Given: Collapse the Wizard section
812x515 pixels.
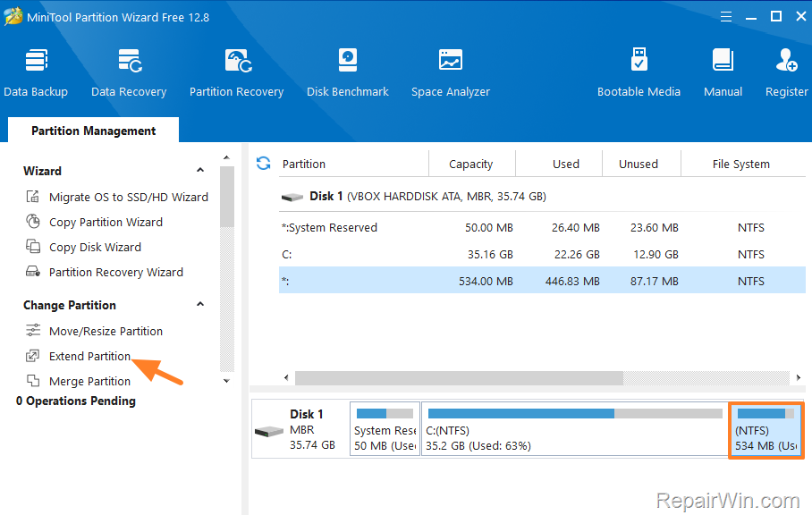Looking at the screenshot, I should (x=200, y=171).
